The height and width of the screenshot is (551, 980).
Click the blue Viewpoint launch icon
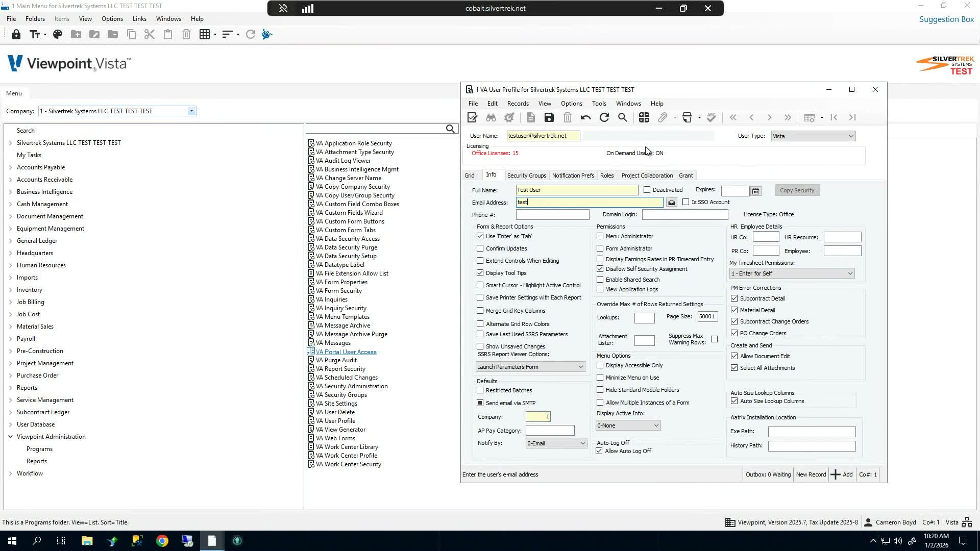267,35
